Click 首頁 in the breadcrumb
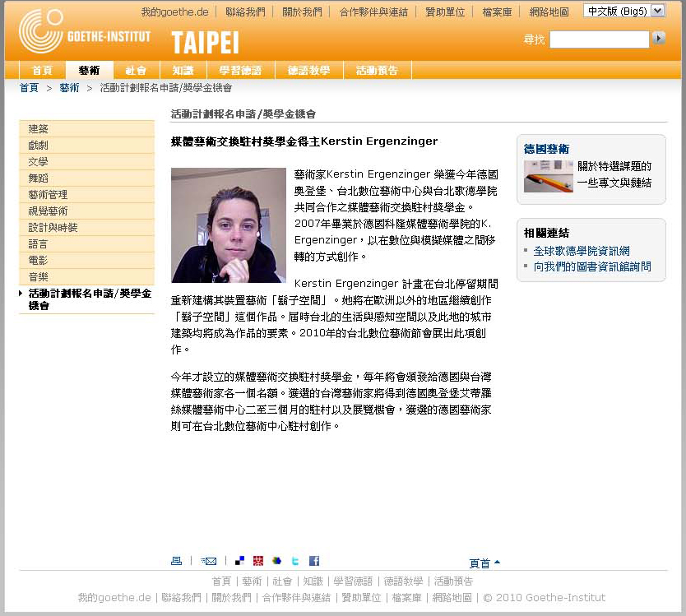Screen dimensions: 686x616 [x=29, y=88]
